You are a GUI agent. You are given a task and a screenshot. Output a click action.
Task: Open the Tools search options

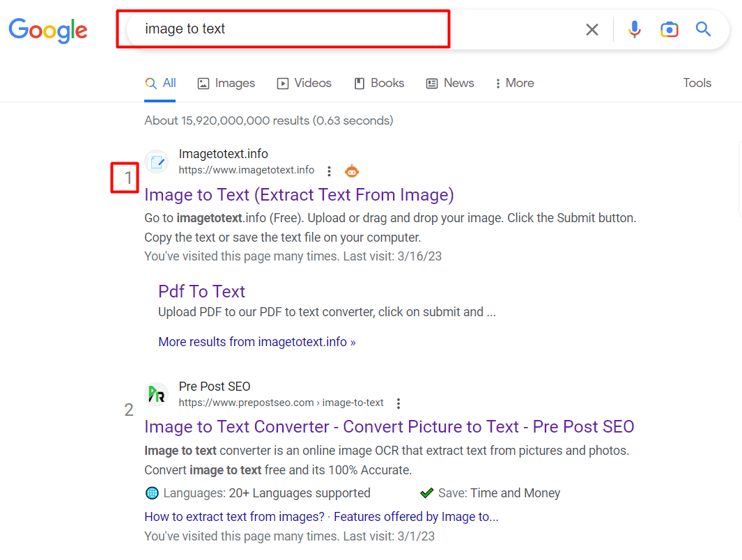pyautogui.click(x=697, y=84)
